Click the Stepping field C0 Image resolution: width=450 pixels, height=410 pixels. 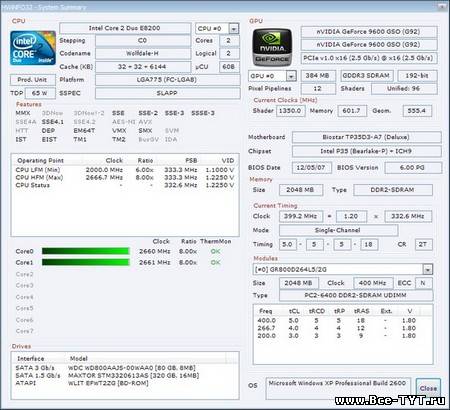(x=143, y=41)
